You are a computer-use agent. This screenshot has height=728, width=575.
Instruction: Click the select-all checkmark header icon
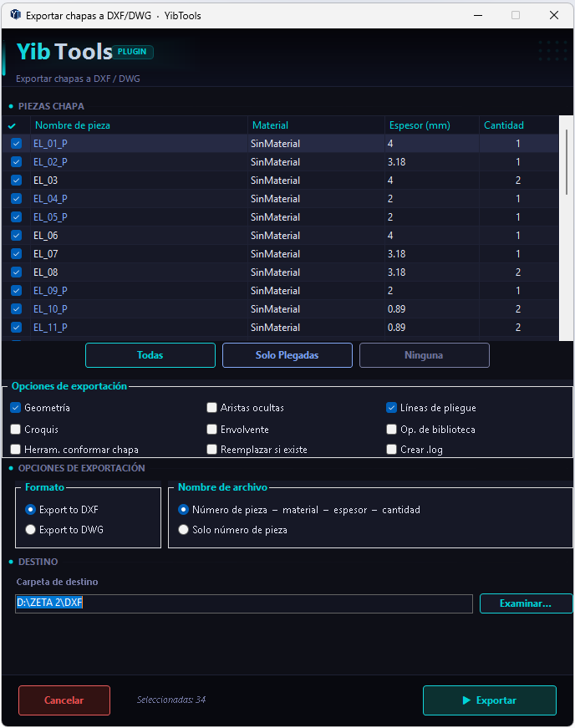tap(12, 126)
